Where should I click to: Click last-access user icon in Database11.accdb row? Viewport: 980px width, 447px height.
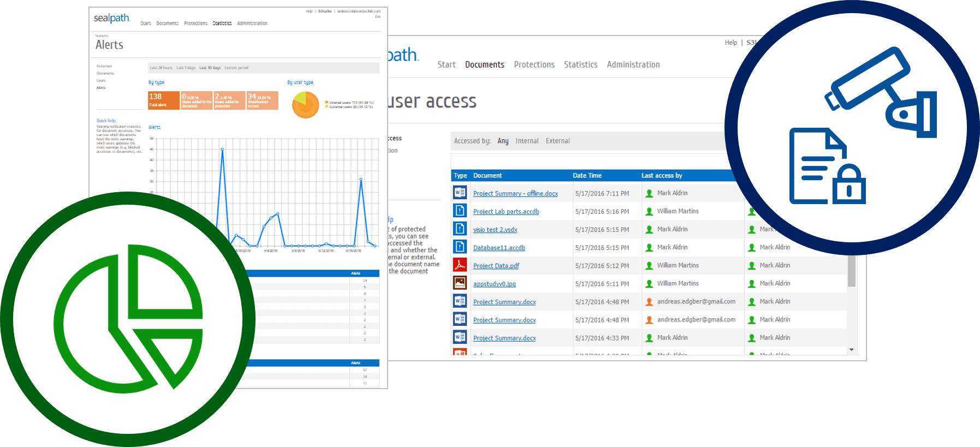(649, 247)
